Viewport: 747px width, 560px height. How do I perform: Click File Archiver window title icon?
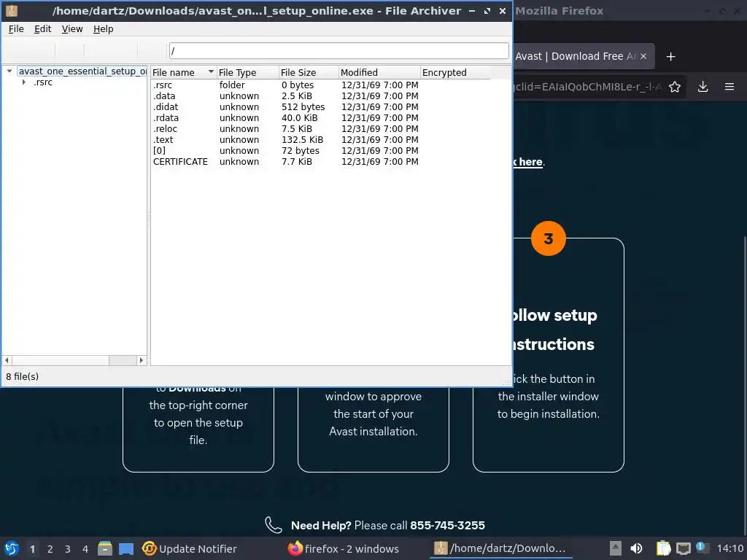12,11
